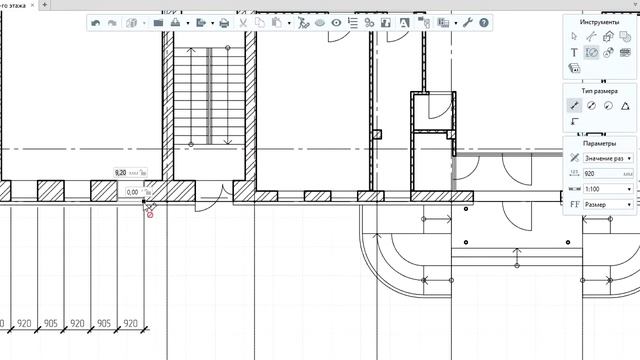Select the stacked sheets tool

point(574,68)
